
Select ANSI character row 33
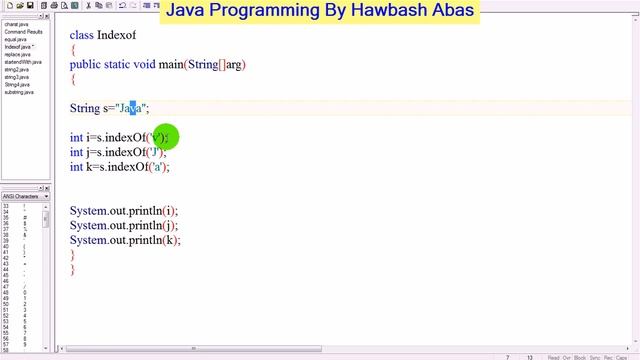(21, 206)
